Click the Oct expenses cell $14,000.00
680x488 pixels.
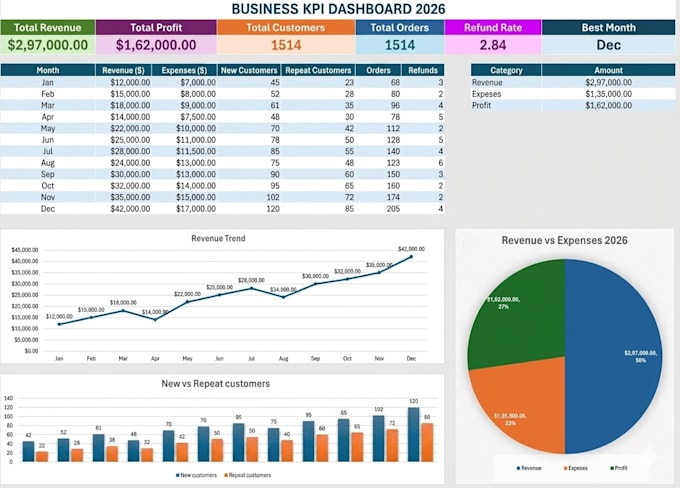184,186
